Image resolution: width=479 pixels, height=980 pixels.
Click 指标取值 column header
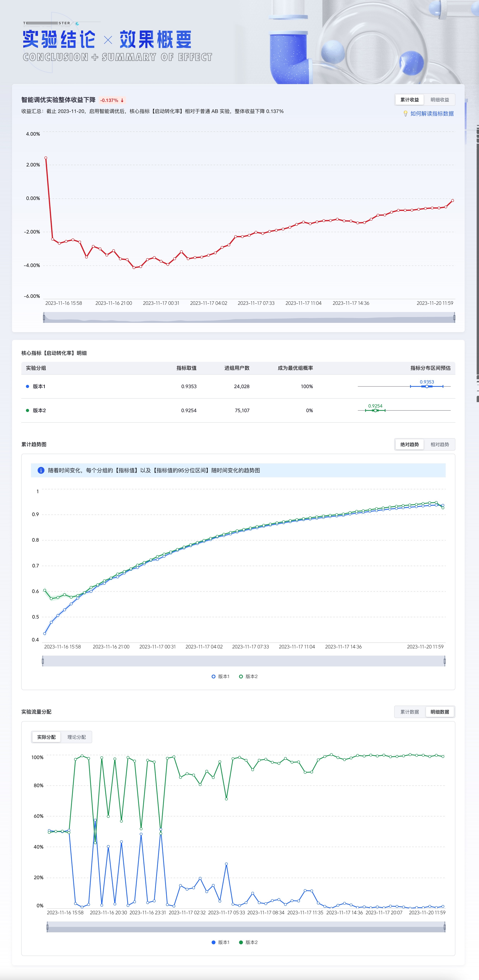pyautogui.click(x=186, y=368)
